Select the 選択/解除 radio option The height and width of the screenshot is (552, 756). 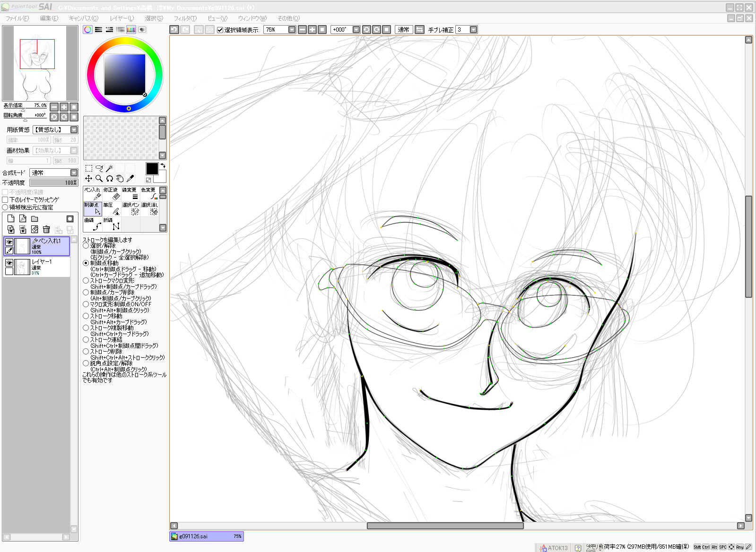click(86, 246)
